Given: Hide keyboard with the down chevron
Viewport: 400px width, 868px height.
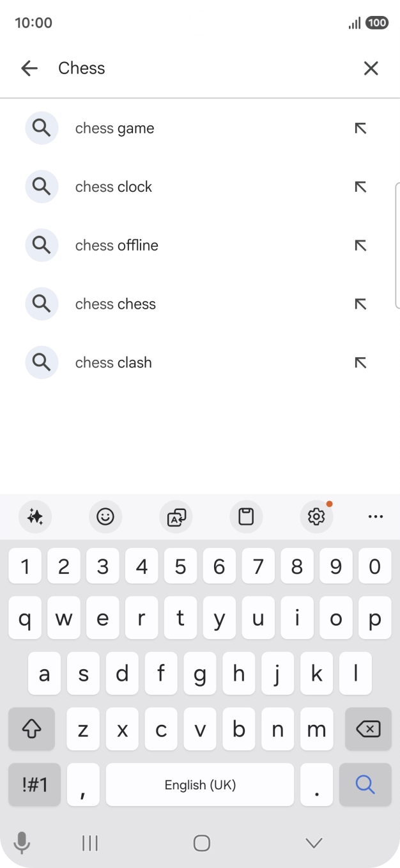Looking at the screenshot, I should [313, 843].
